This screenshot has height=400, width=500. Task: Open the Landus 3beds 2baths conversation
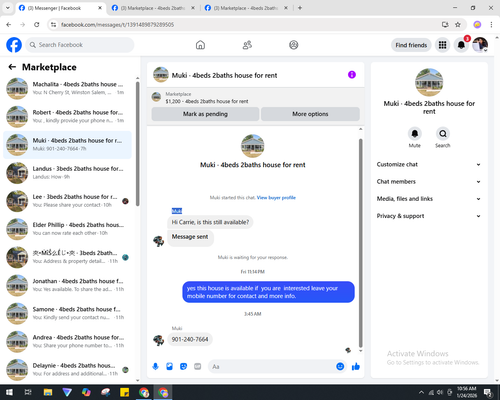[68, 173]
